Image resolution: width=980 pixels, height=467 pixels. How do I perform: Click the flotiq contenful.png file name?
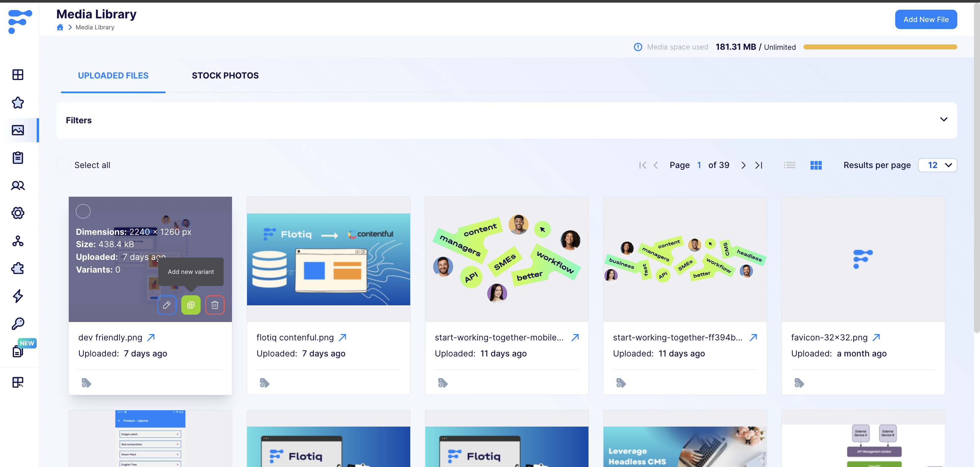click(295, 338)
